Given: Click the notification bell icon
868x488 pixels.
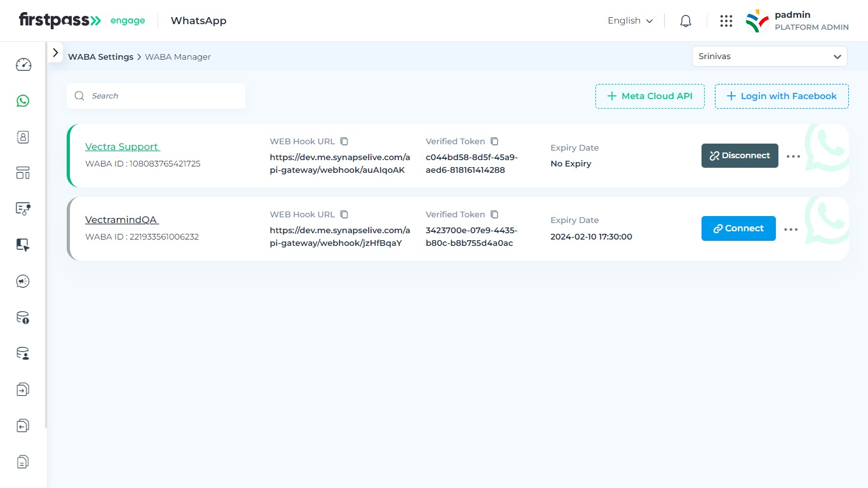Looking at the screenshot, I should pyautogui.click(x=685, y=21).
